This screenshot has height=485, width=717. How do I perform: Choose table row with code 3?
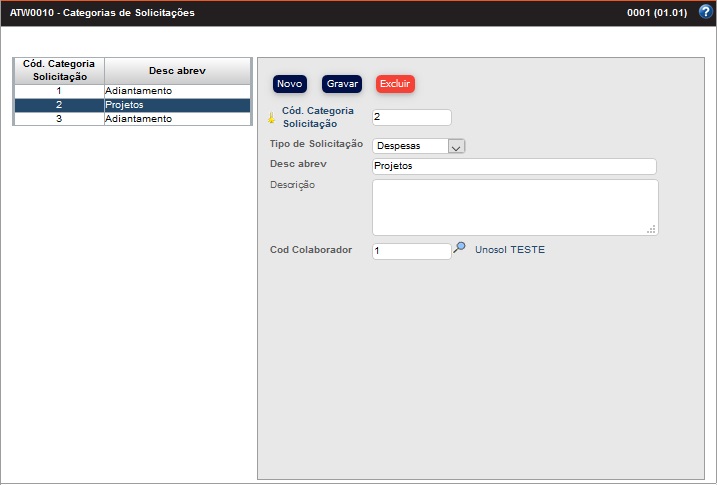point(131,119)
